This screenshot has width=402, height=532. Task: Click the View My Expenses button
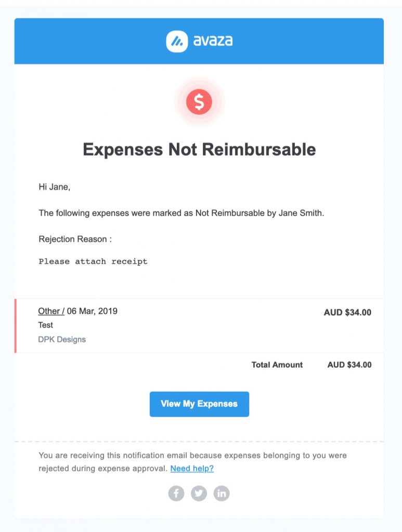199,404
